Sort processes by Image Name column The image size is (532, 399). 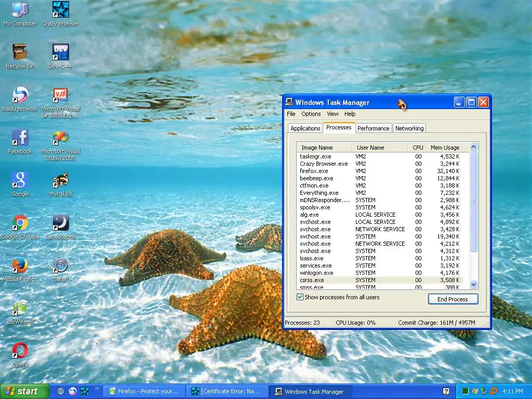point(324,148)
